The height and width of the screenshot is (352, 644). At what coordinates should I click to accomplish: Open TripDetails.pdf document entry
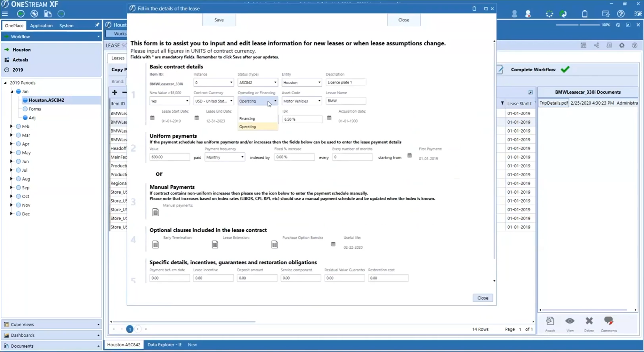pyautogui.click(x=553, y=103)
